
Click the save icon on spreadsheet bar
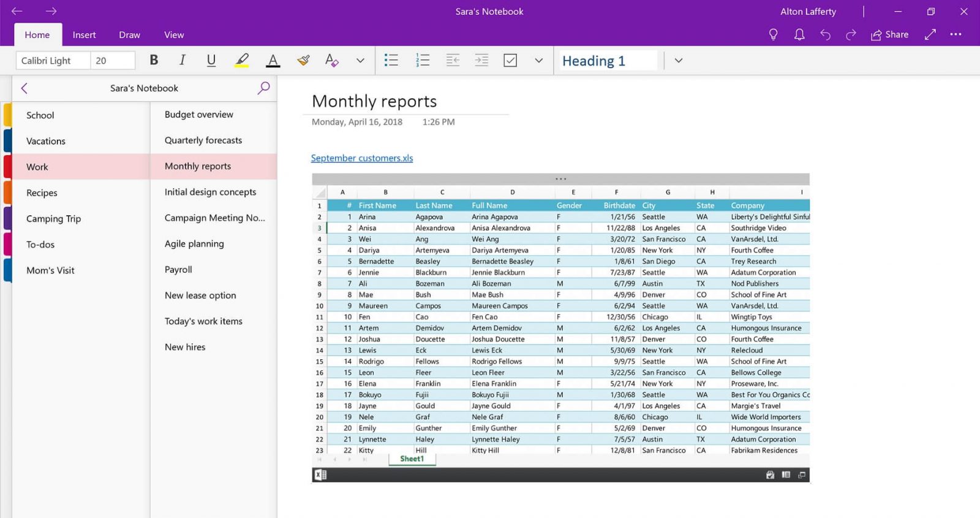coord(770,475)
